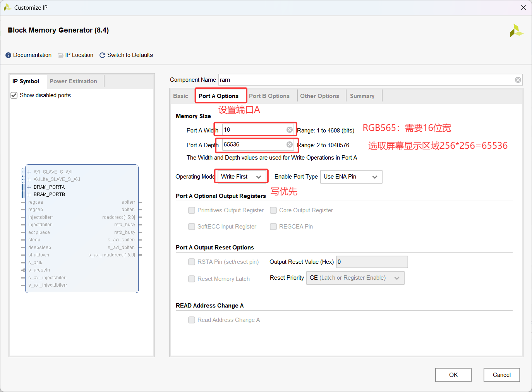This screenshot has height=392, width=532.
Task: Click the shutdown port label
Action: (x=39, y=255)
